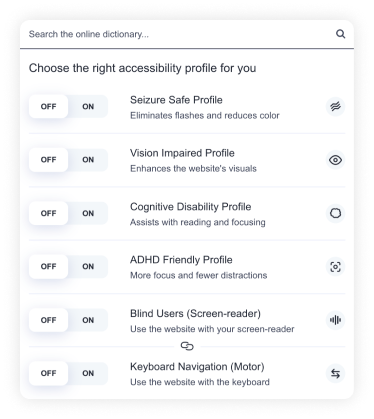This screenshot has width=374, height=419.
Task: Set Seizure Safe Profile to OFF
Action: coord(48,107)
